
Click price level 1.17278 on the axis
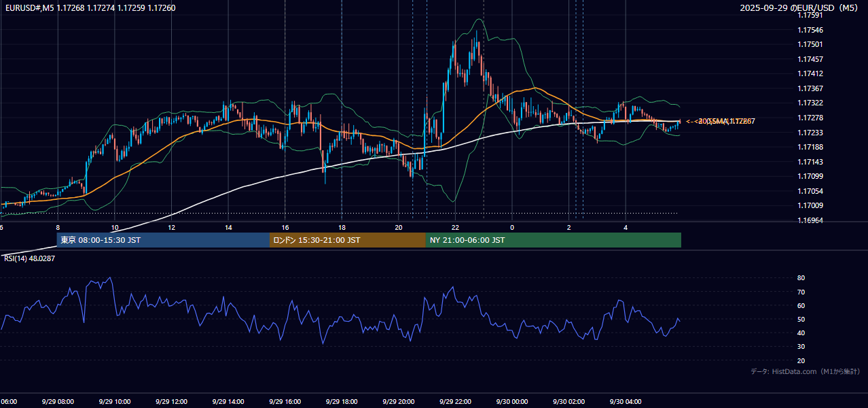(810, 118)
